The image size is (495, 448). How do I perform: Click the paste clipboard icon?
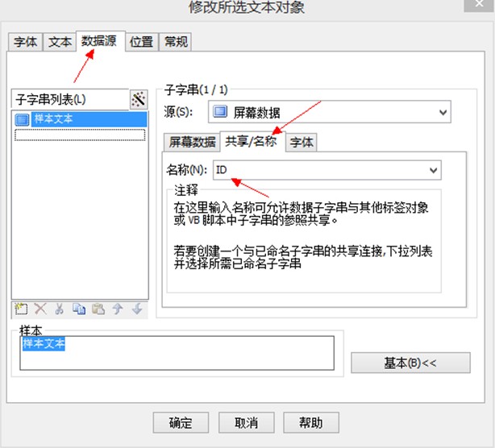coord(98,309)
